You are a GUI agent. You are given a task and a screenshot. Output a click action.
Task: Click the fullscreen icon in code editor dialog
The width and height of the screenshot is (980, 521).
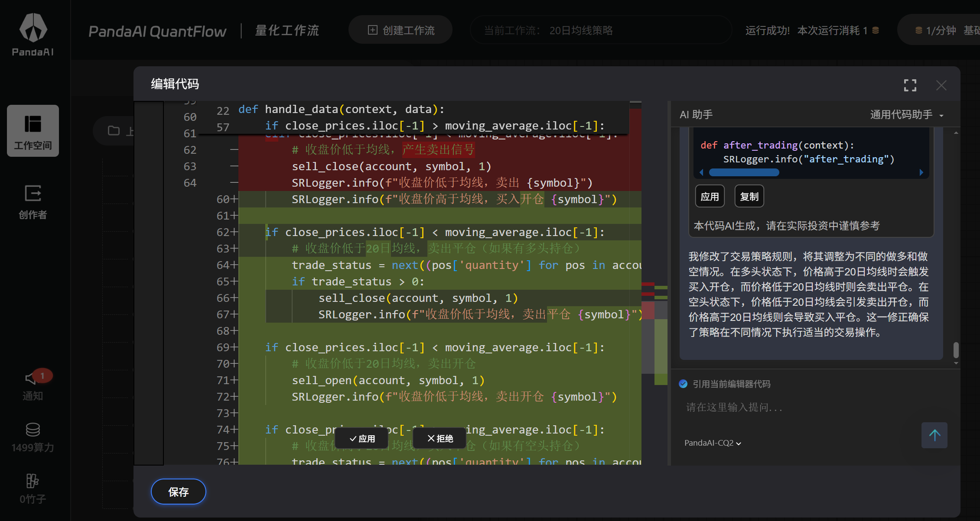(910, 85)
